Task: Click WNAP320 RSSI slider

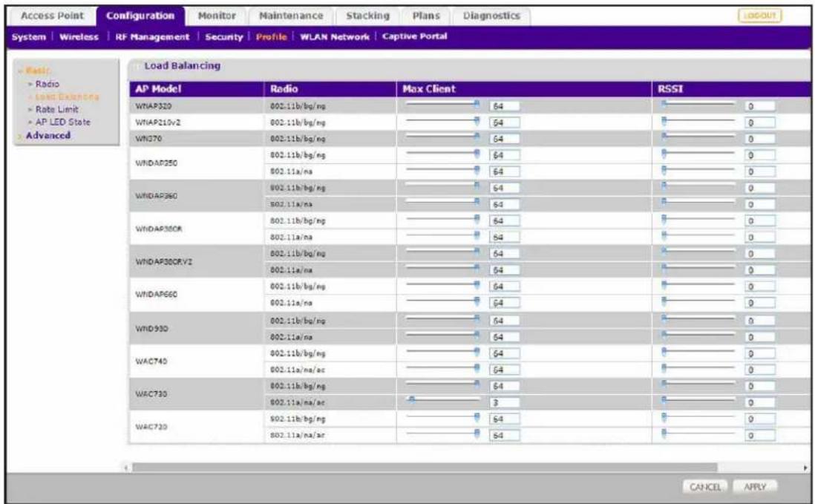Action: (698, 105)
